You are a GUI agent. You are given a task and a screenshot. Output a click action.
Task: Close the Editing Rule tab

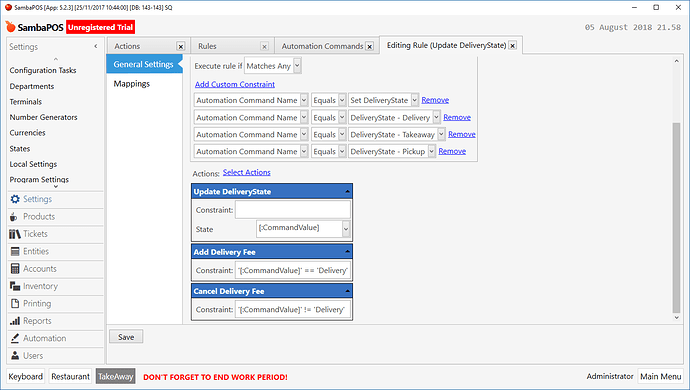point(512,45)
